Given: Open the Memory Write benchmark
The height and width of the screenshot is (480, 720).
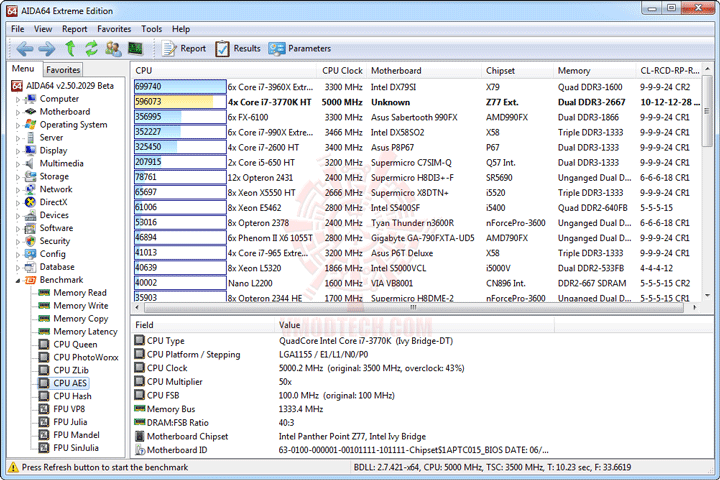Looking at the screenshot, I should point(80,305).
